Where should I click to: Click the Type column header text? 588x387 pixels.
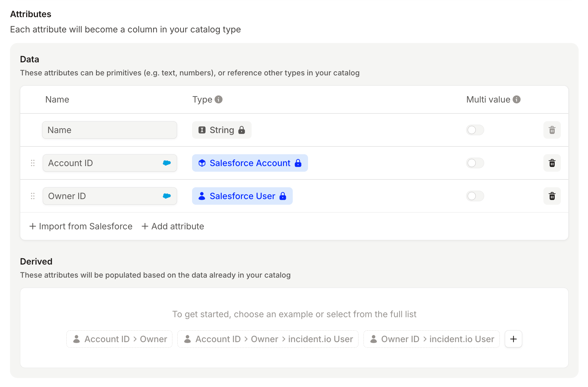pyautogui.click(x=202, y=99)
